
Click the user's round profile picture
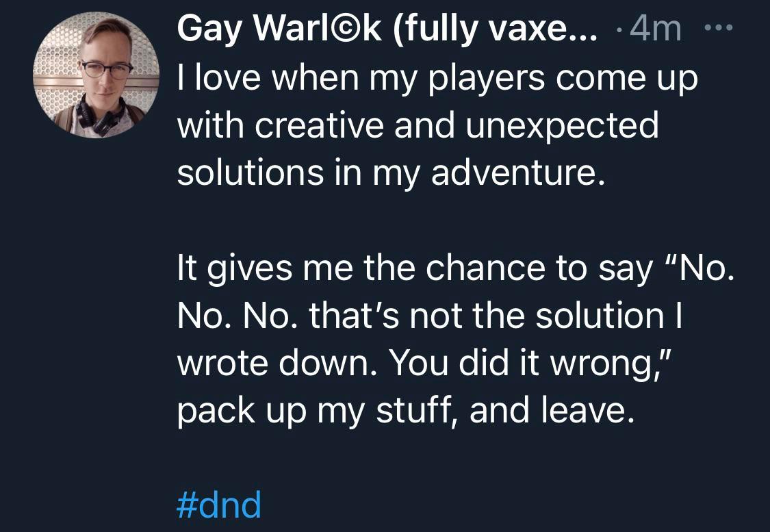point(96,75)
